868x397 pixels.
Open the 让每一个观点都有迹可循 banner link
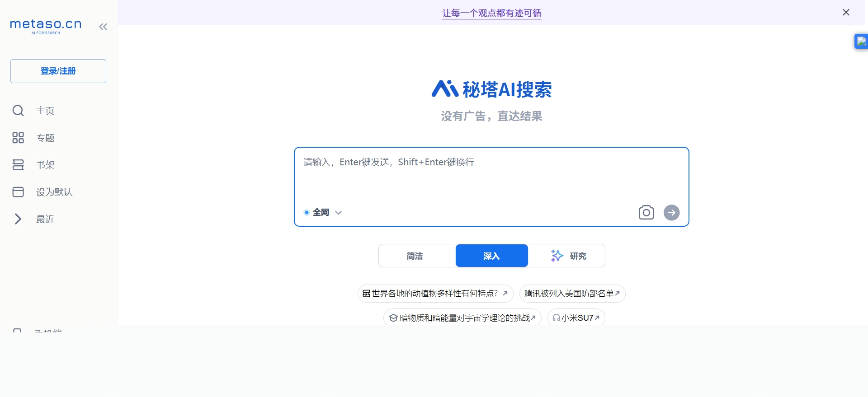tap(491, 13)
